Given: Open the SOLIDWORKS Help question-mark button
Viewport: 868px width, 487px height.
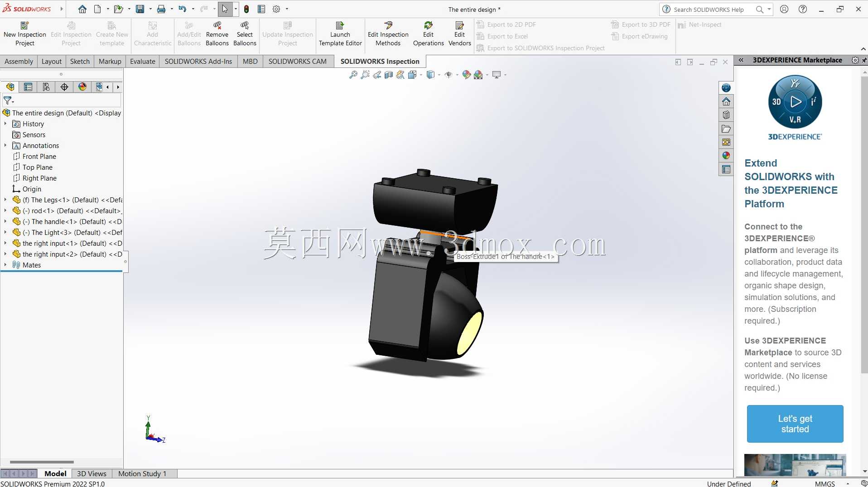Looking at the screenshot, I should pos(803,9).
